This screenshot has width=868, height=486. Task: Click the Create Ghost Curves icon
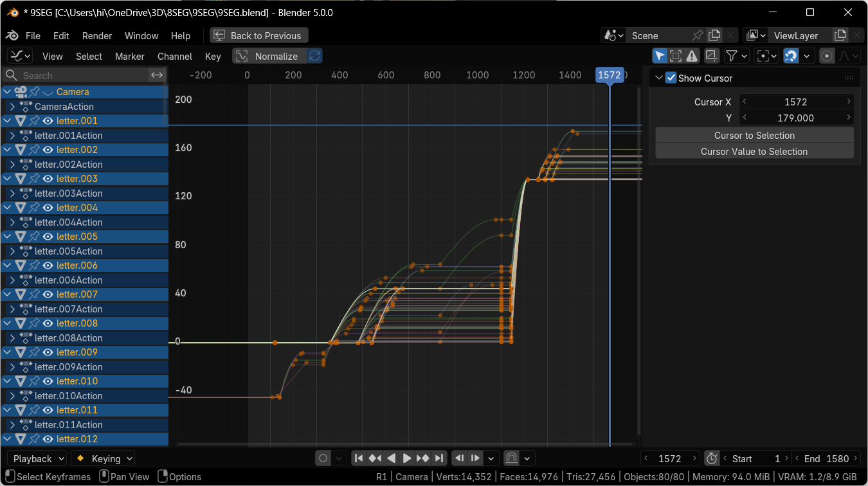[712, 56]
